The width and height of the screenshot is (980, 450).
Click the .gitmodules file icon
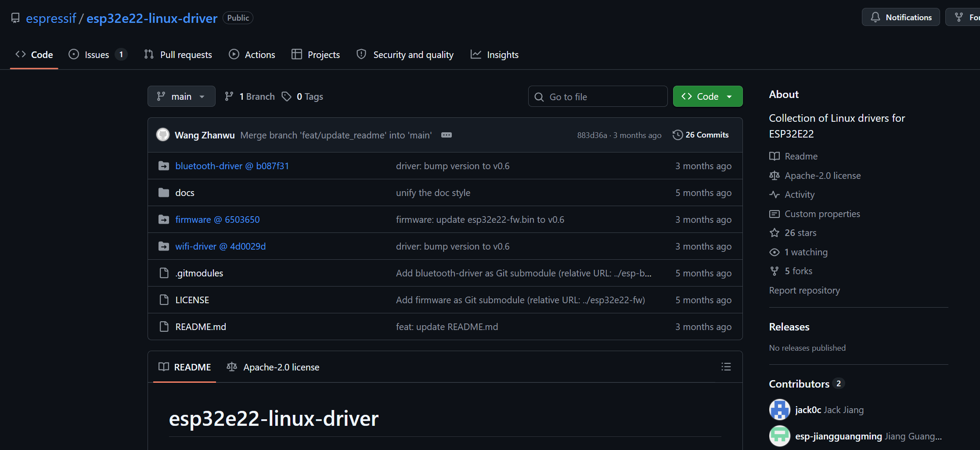click(164, 273)
